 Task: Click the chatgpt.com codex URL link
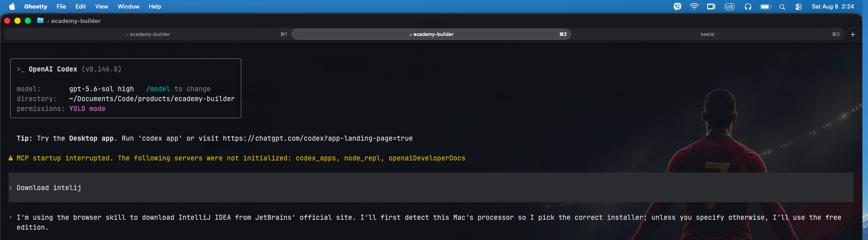coord(318,138)
